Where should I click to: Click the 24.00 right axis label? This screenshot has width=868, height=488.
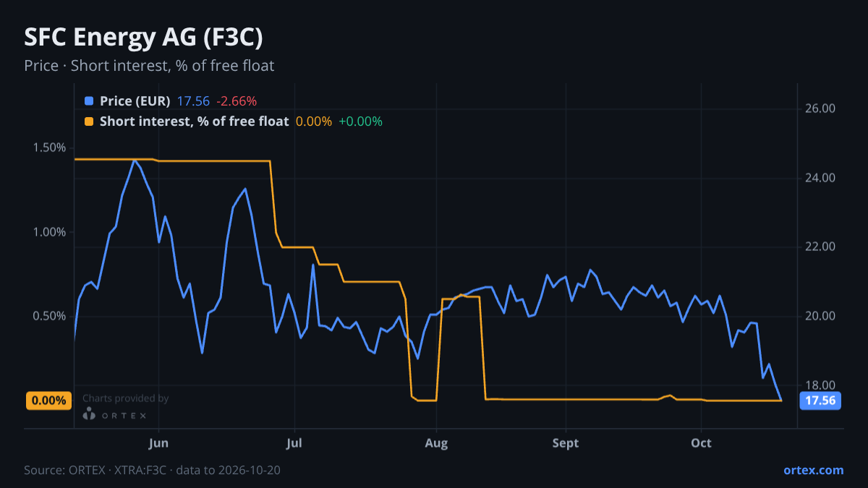pos(820,178)
